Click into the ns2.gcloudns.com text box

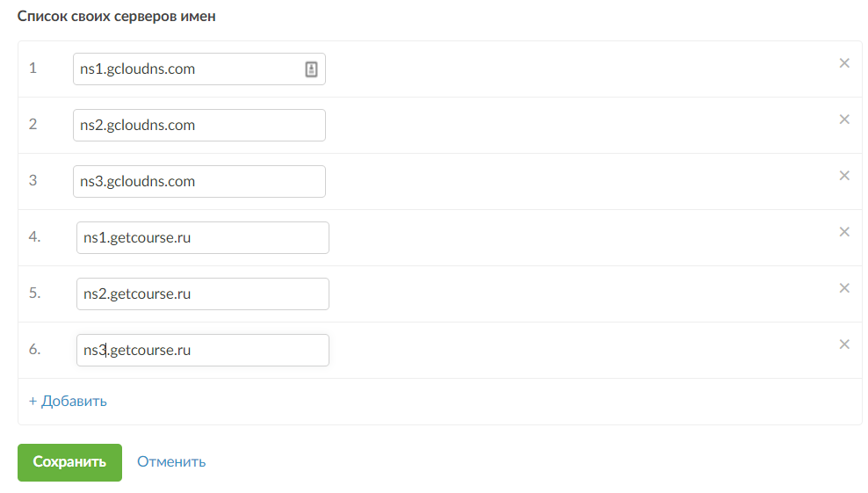199,126
